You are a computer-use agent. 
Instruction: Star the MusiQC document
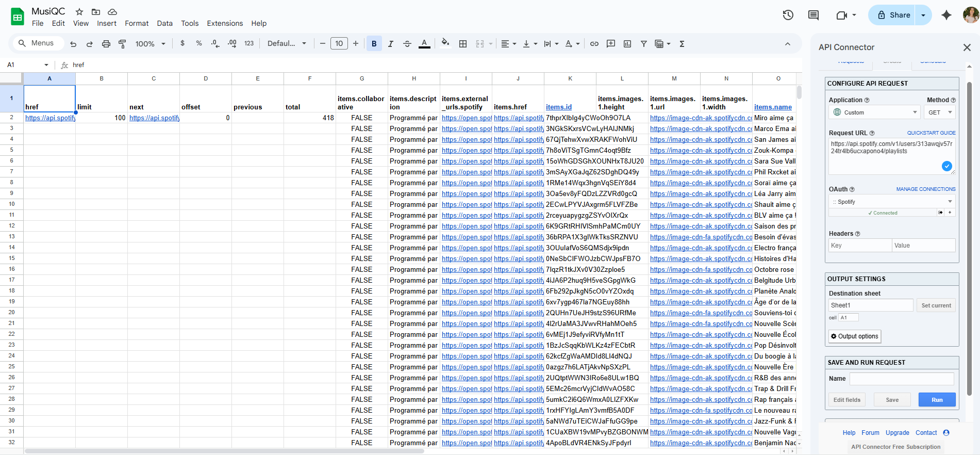point(79,11)
